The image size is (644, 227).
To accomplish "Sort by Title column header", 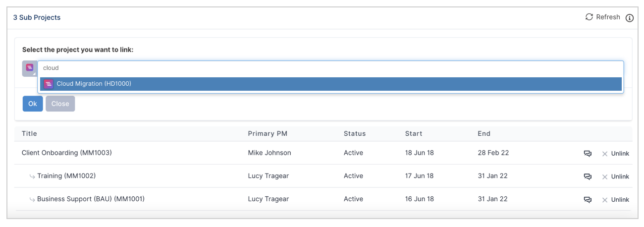I will pos(29,133).
